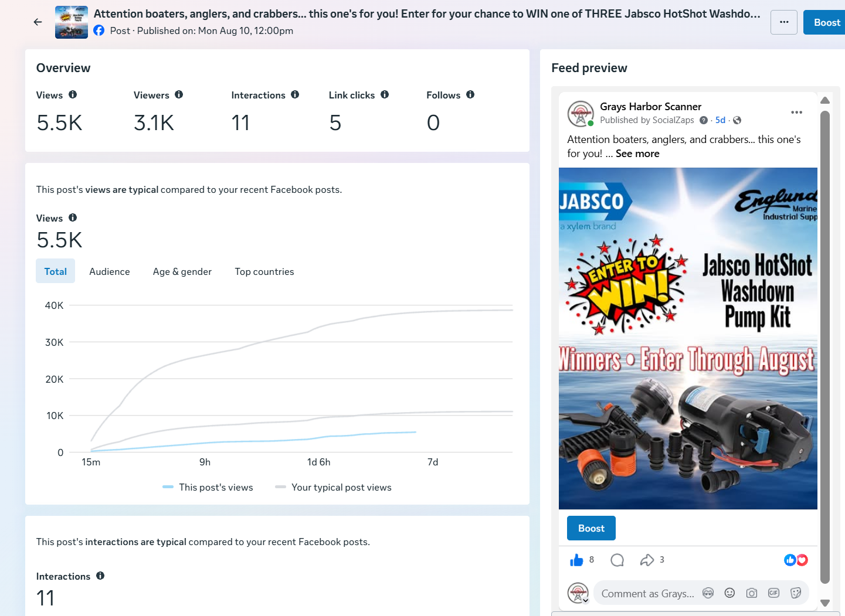
Task: Like the post with thumbs-up icon
Action: 576,560
